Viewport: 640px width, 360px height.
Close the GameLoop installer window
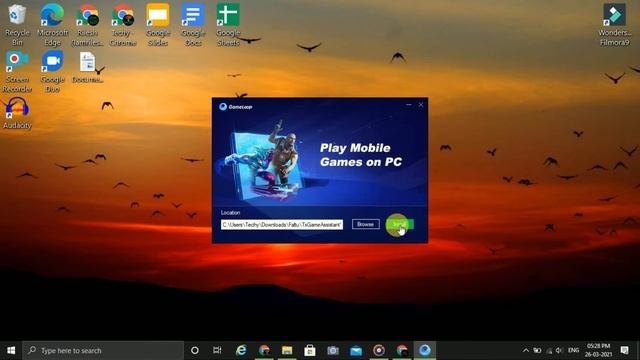coord(421,105)
